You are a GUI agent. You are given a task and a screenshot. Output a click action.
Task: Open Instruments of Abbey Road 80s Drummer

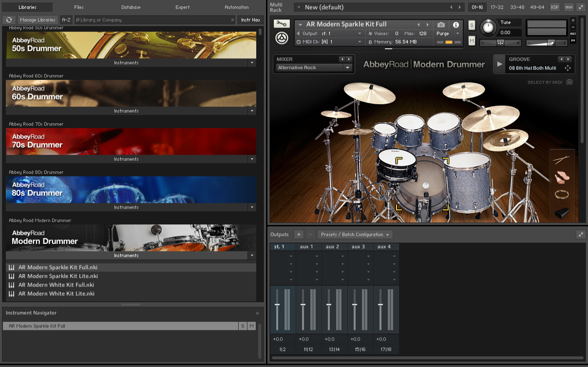pyautogui.click(x=127, y=207)
